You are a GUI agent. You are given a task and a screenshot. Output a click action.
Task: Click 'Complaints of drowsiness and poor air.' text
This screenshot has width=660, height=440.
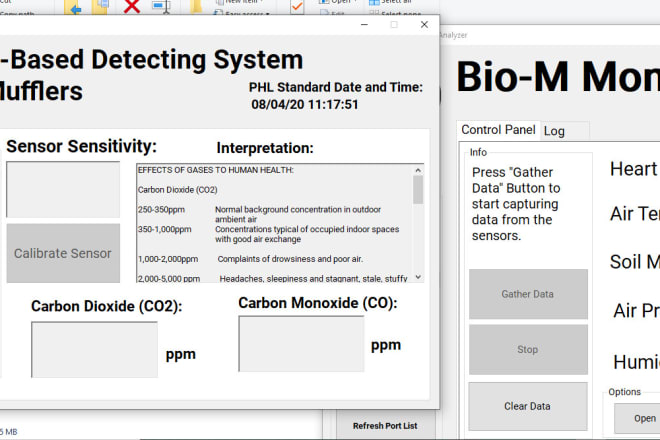pos(290,259)
